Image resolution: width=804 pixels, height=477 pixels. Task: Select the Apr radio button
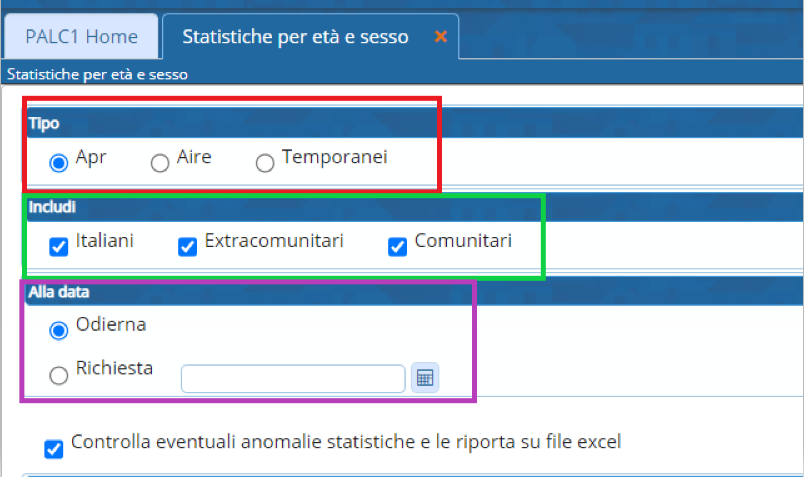click(59, 162)
